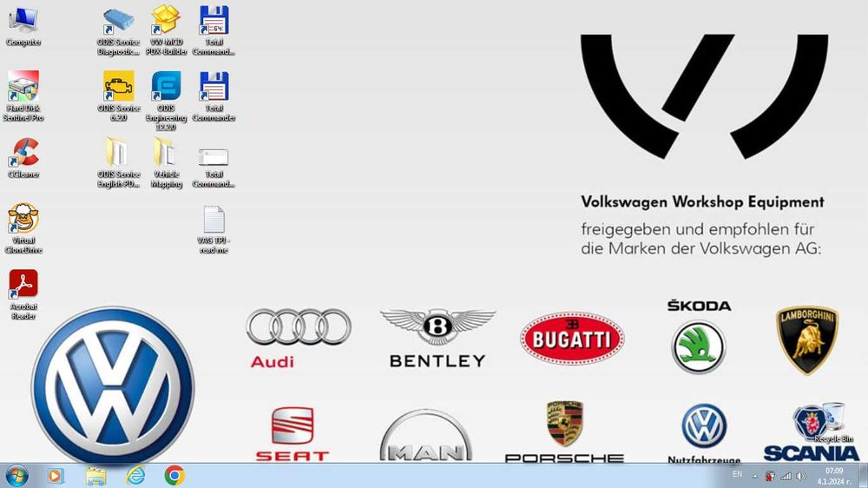This screenshot has width=868, height=488.
Task: Click the 07:09 clock and date
Action: pos(833,476)
